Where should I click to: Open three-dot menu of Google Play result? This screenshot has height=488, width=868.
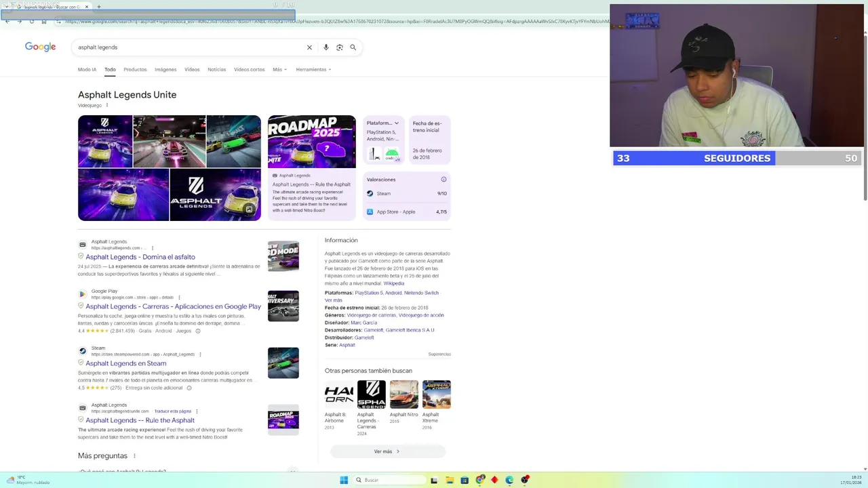pyautogui.click(x=180, y=298)
